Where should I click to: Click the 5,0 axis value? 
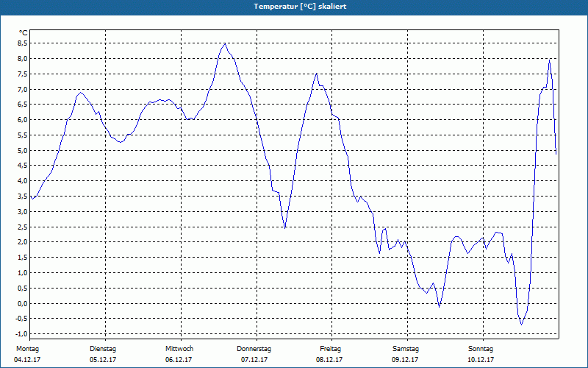23,151
